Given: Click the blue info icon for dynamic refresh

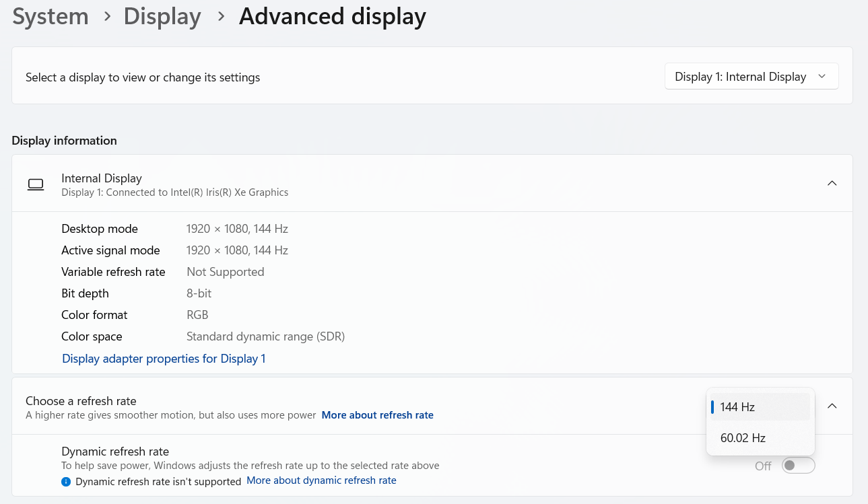Looking at the screenshot, I should pos(66,482).
